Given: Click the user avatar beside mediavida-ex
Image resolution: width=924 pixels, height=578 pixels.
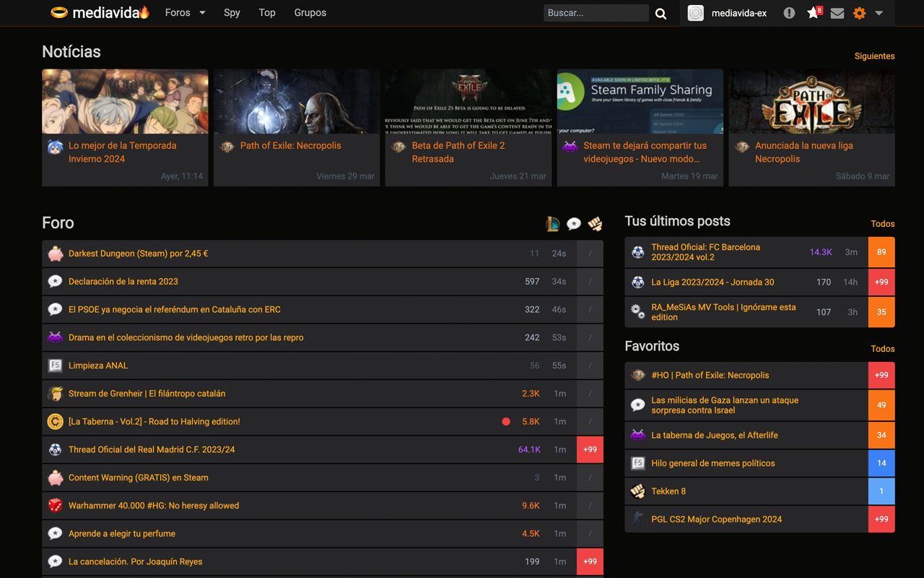Looking at the screenshot, I should pyautogui.click(x=695, y=13).
